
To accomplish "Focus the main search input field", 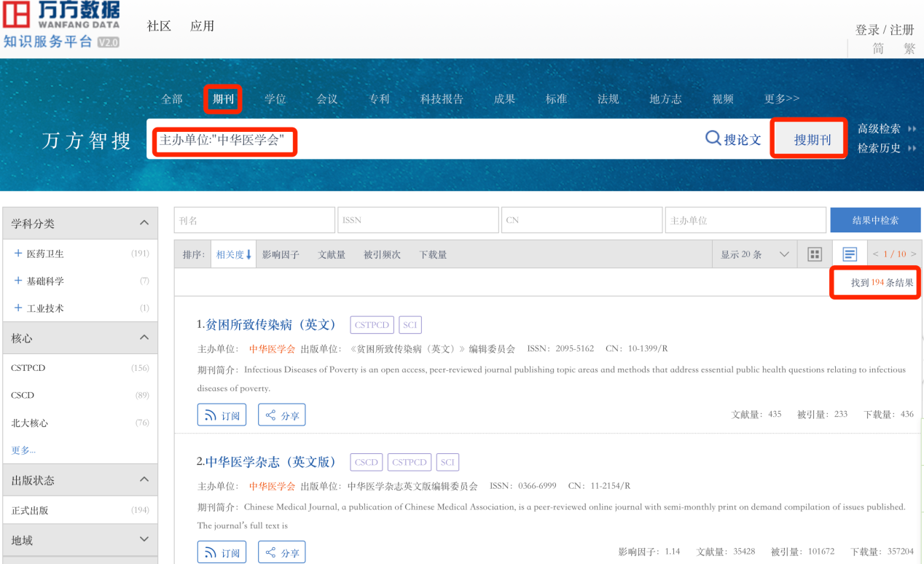I will [423, 139].
